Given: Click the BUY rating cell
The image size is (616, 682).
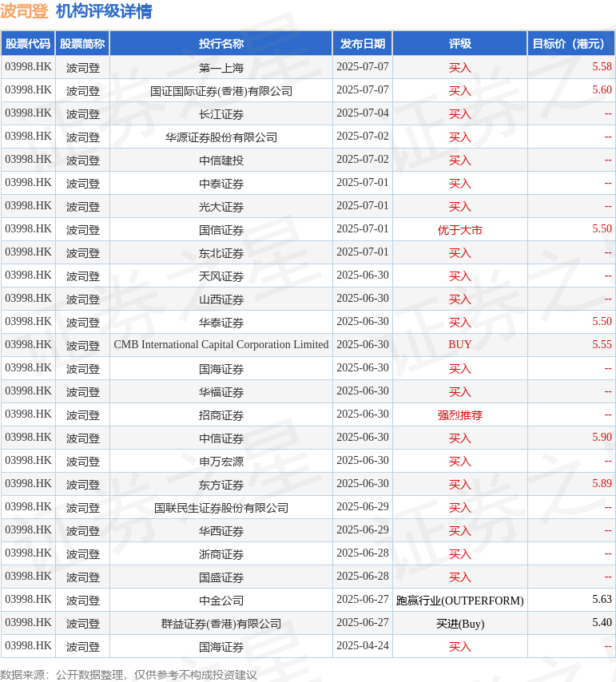Looking at the screenshot, I should tap(460, 344).
